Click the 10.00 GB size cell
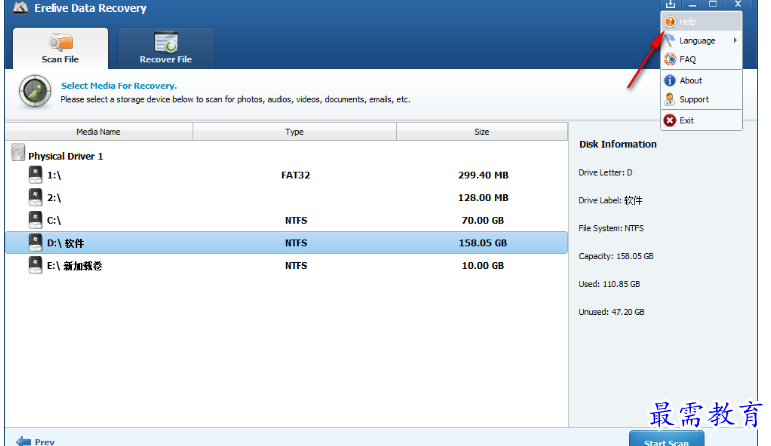 (x=482, y=266)
